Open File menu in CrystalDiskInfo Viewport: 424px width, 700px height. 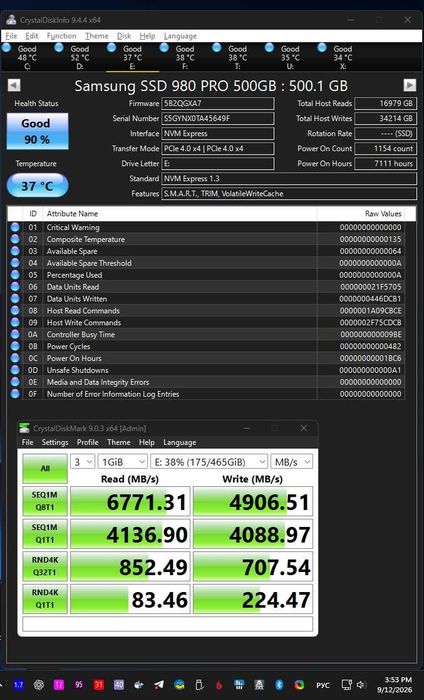pyautogui.click(x=11, y=36)
